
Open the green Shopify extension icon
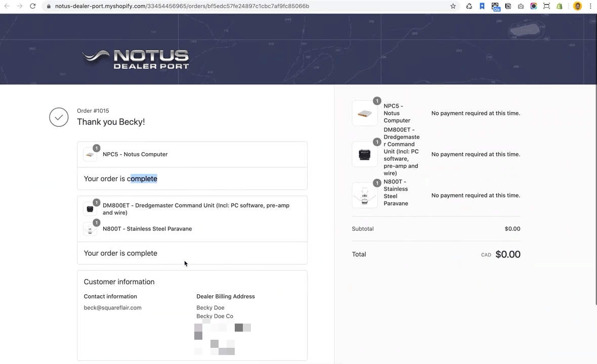[x=559, y=6]
